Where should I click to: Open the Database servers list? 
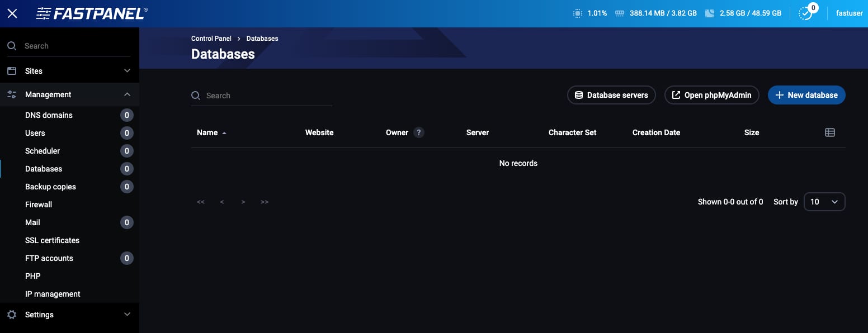611,95
